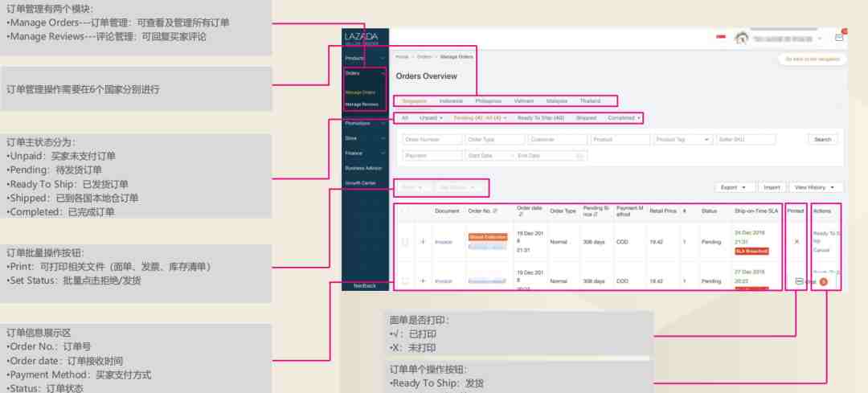
Task: Open the Completed status dropdown
Action: (624, 118)
